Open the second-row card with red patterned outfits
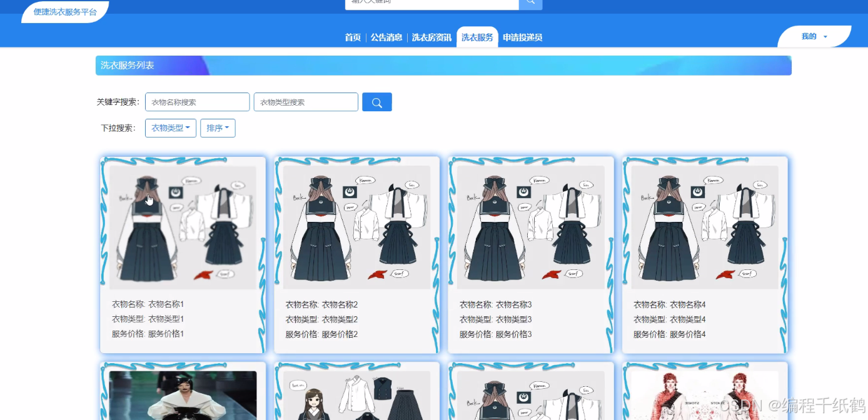The height and width of the screenshot is (420, 868). coord(704,395)
